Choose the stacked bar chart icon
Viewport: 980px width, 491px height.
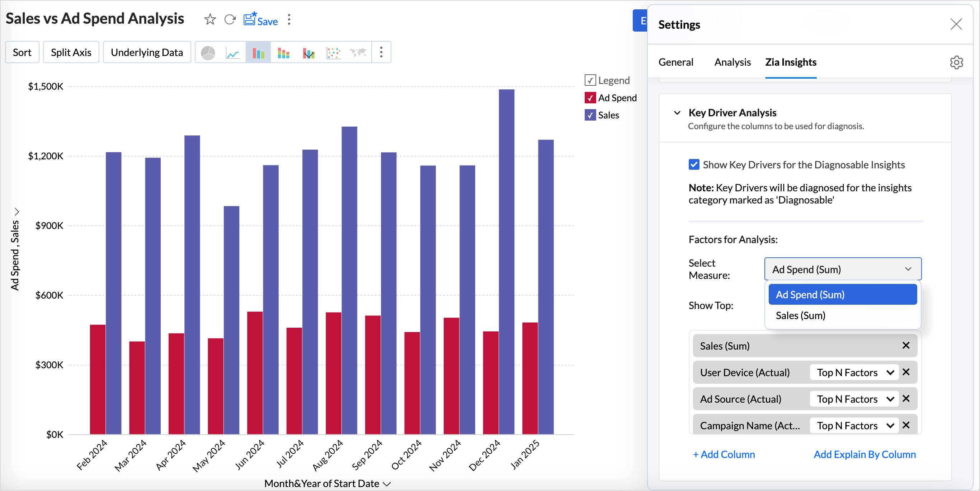tap(283, 52)
